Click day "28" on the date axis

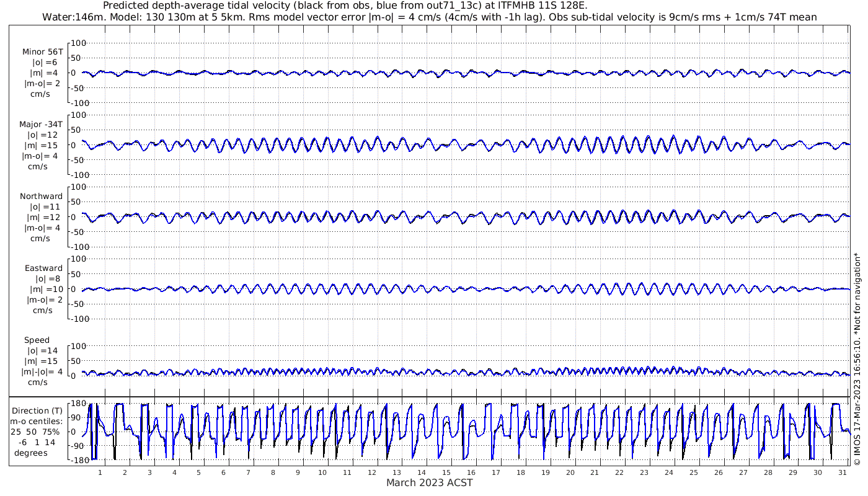click(768, 472)
